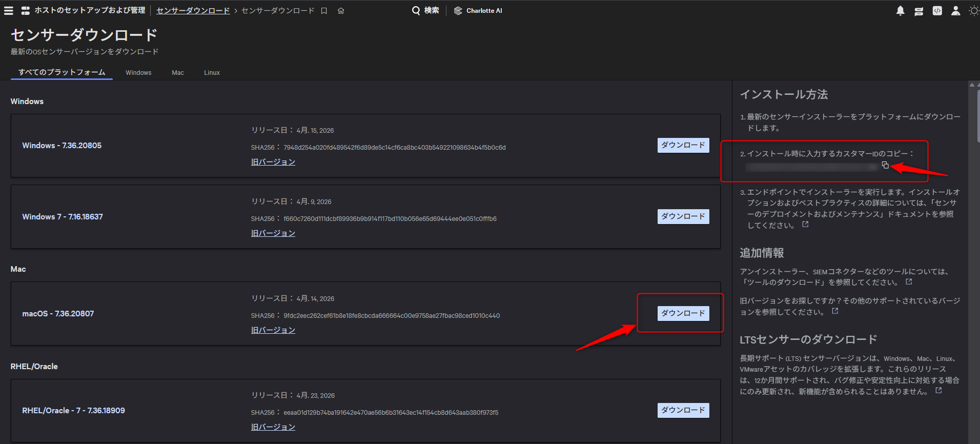Copy the customer ID with copy icon
This screenshot has width=980, height=444.
[885, 165]
